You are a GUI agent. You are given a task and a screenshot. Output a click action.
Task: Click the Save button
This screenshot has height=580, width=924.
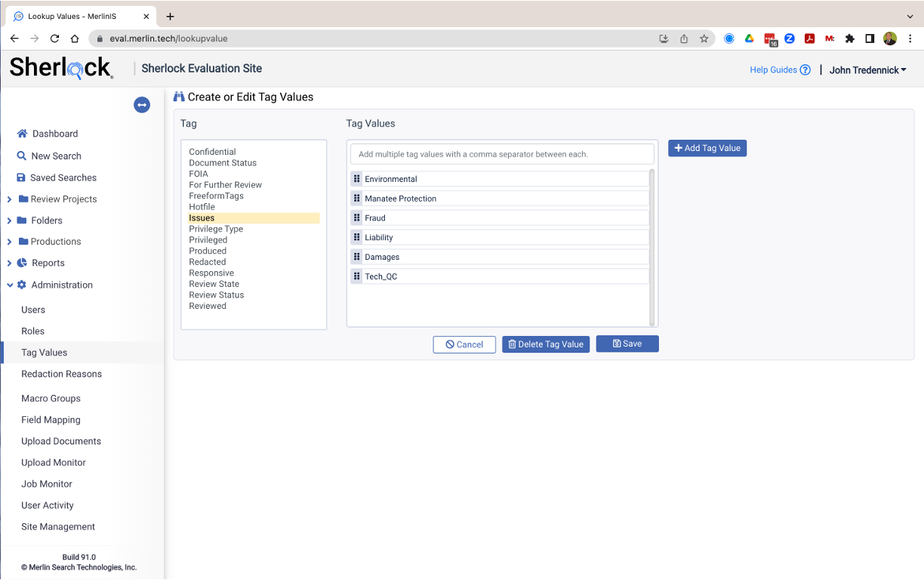click(627, 344)
